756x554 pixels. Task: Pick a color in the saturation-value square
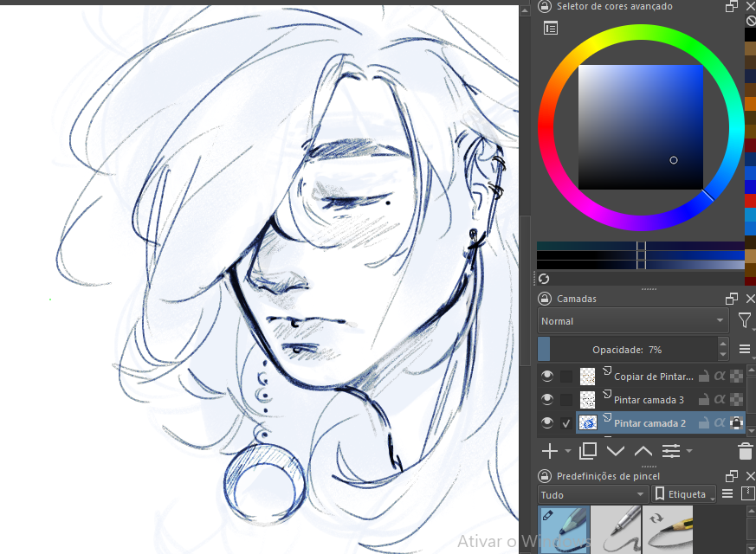pyautogui.click(x=640, y=127)
